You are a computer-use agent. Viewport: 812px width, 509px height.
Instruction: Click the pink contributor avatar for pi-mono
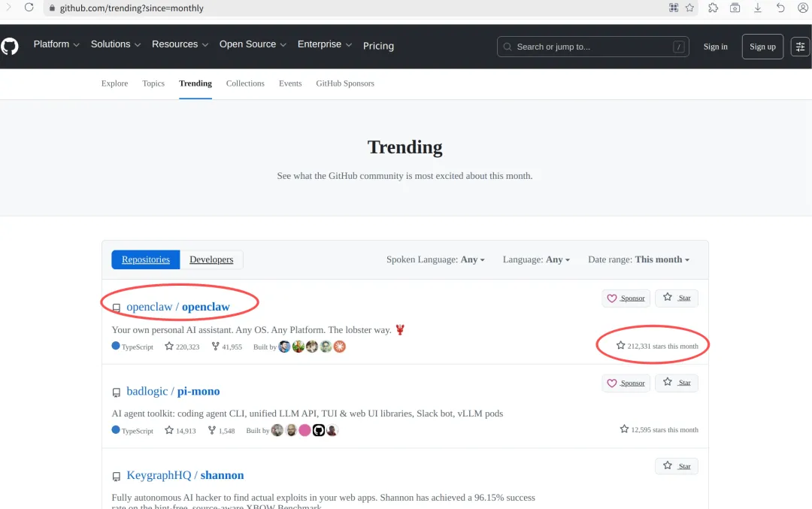(x=304, y=430)
